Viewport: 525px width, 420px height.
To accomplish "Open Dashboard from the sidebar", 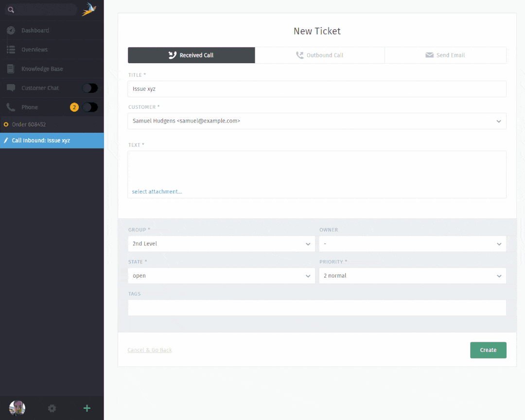I will pyautogui.click(x=35, y=30).
